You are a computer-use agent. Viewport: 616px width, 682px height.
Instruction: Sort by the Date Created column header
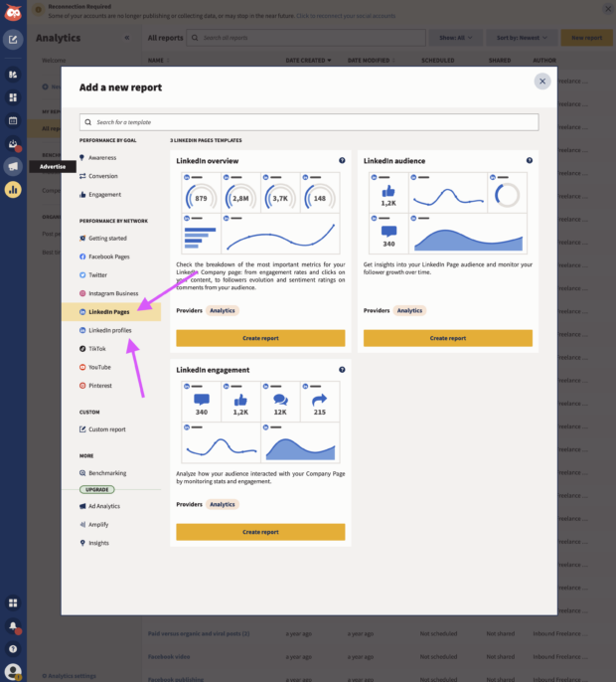pyautogui.click(x=308, y=61)
